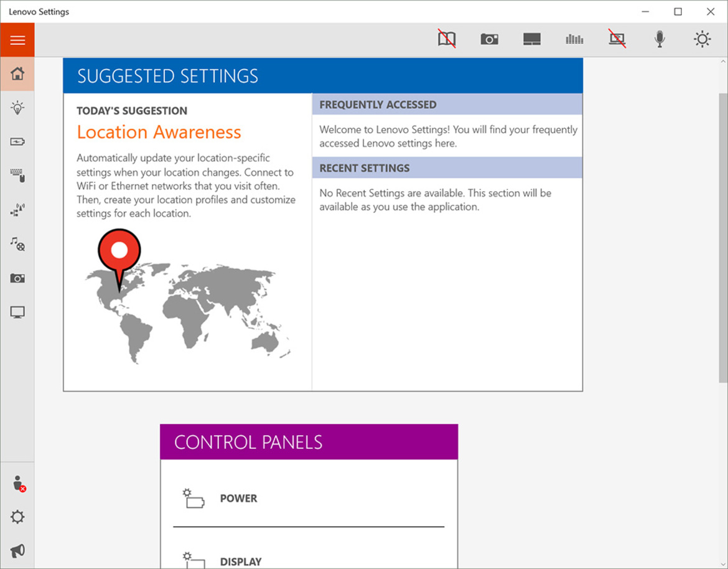Open the gear settings icon in sidebar
This screenshot has height=569, width=728.
click(x=17, y=517)
